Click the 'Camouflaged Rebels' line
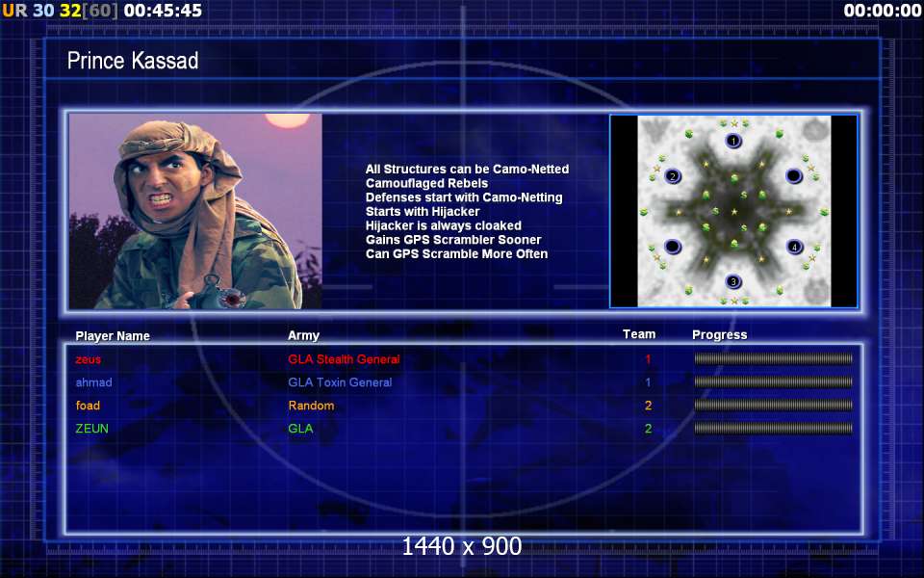This screenshot has height=578, width=924. (x=426, y=183)
